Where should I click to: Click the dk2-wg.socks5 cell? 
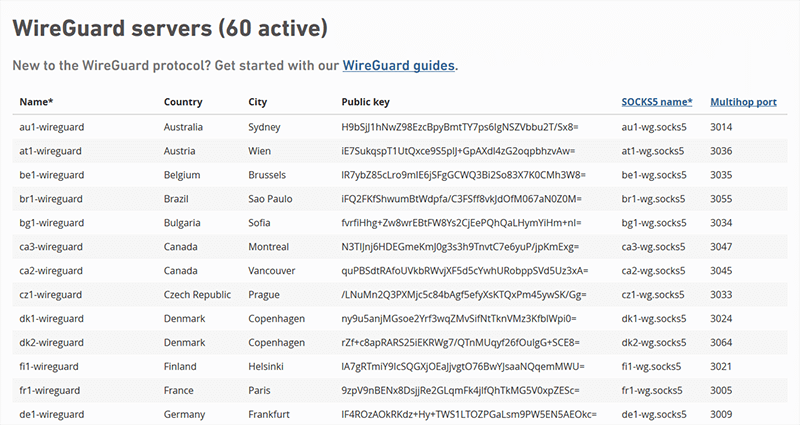click(x=654, y=343)
